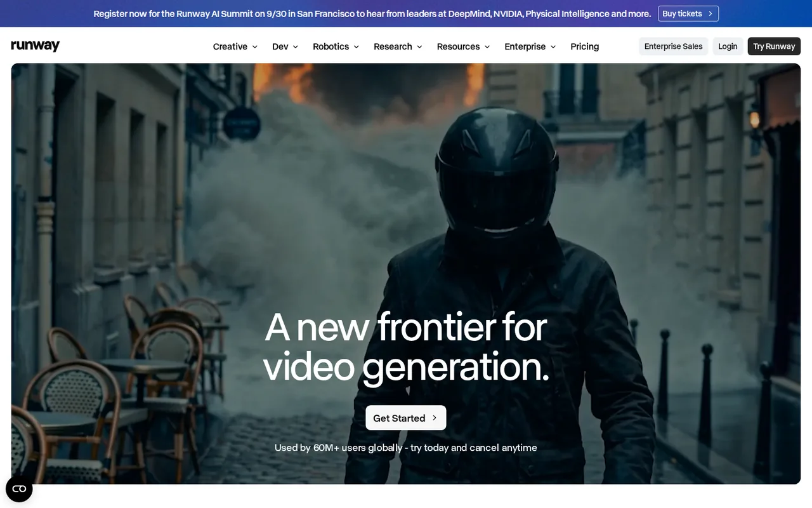Screen dimensions: 812x508
Task: Go to the Runway logo home link
Action: tap(36, 46)
